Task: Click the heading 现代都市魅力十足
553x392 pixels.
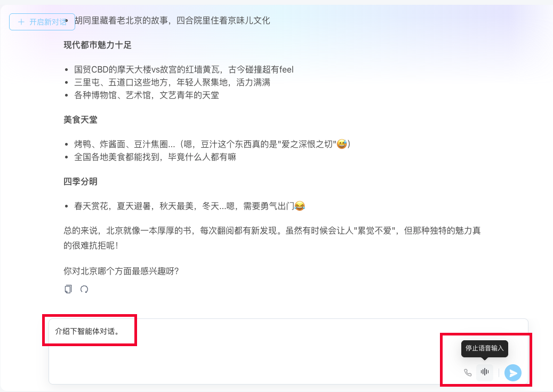Action: tap(98, 45)
